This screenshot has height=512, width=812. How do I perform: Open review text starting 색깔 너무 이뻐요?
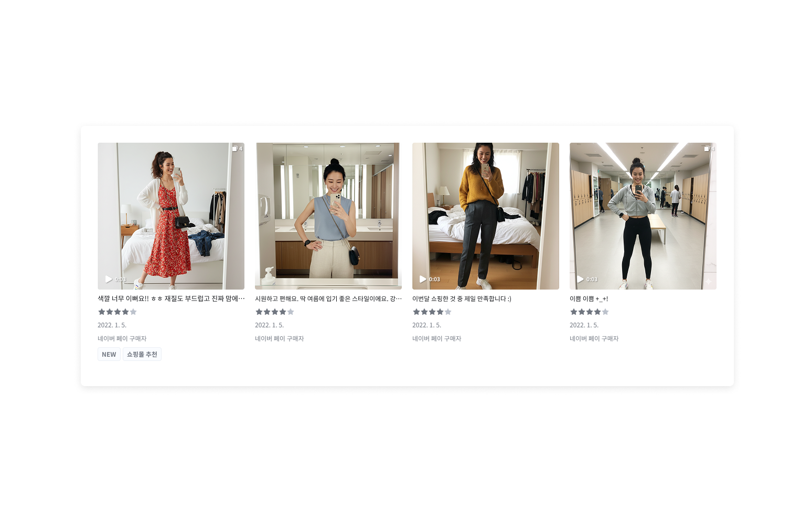(171, 298)
